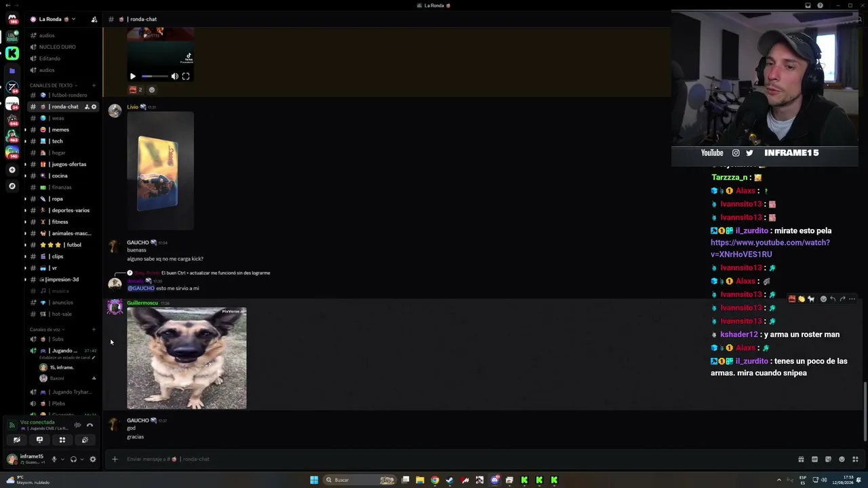Open the German shepherd dog image
868x488 pixels.
coord(186,359)
